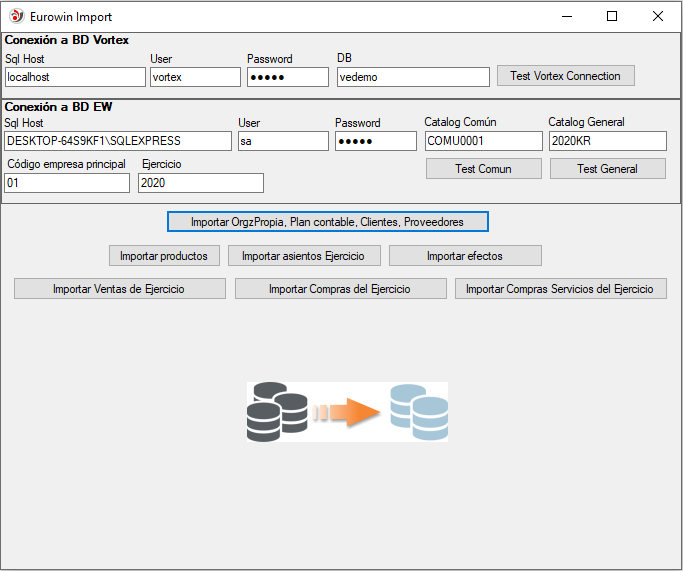Click the Test General button

coord(607,169)
